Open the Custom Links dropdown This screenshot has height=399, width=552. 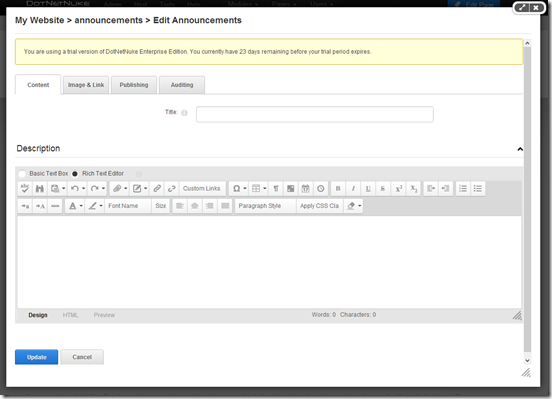(202, 188)
